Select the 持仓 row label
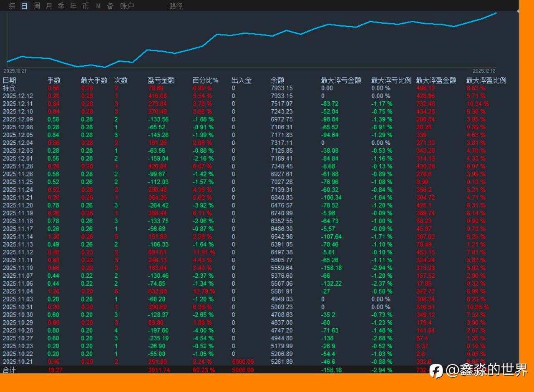Image resolution: width=534 pixels, height=392 pixels. (10, 88)
